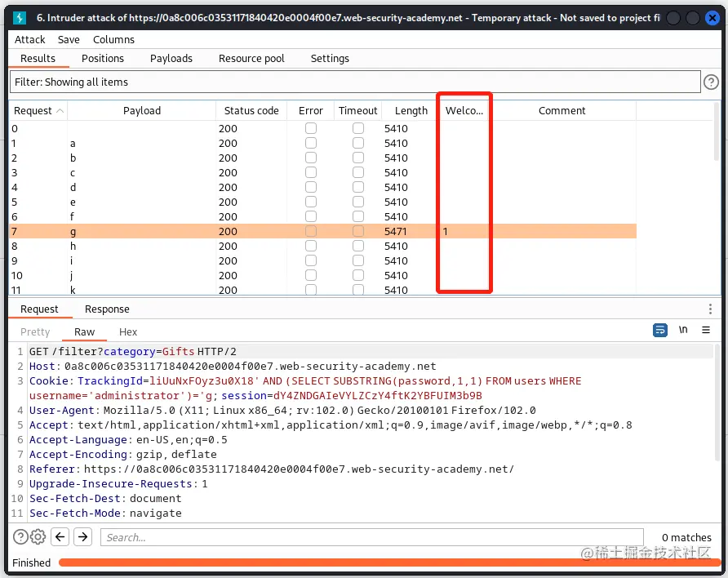Sort results by Payload column header
Screen dimensions: 728x578
[x=142, y=111]
